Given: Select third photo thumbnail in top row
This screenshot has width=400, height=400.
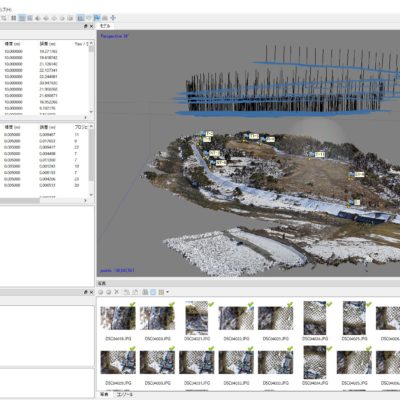Looking at the screenshot, I should [x=197, y=318].
